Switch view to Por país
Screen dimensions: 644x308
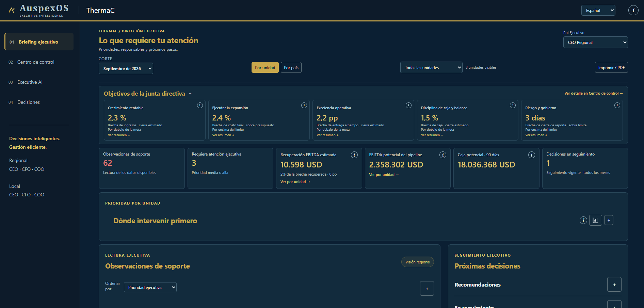pyautogui.click(x=291, y=67)
